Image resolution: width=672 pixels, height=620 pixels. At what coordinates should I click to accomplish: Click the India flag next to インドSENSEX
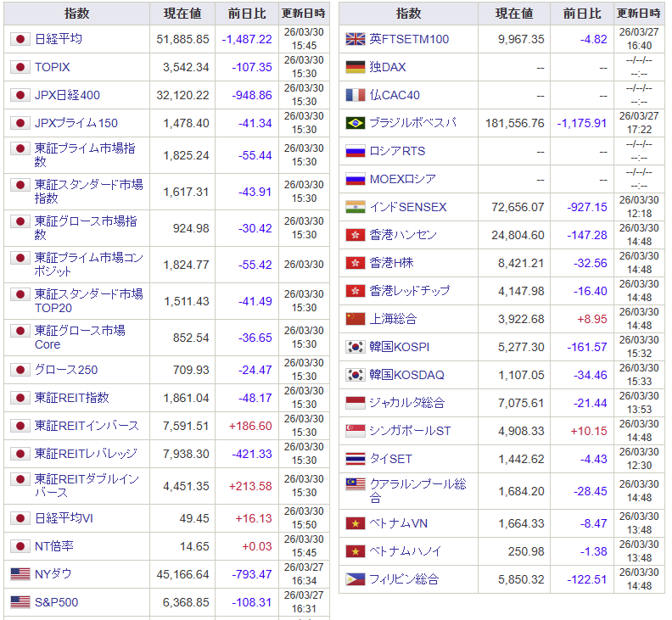pos(356,207)
